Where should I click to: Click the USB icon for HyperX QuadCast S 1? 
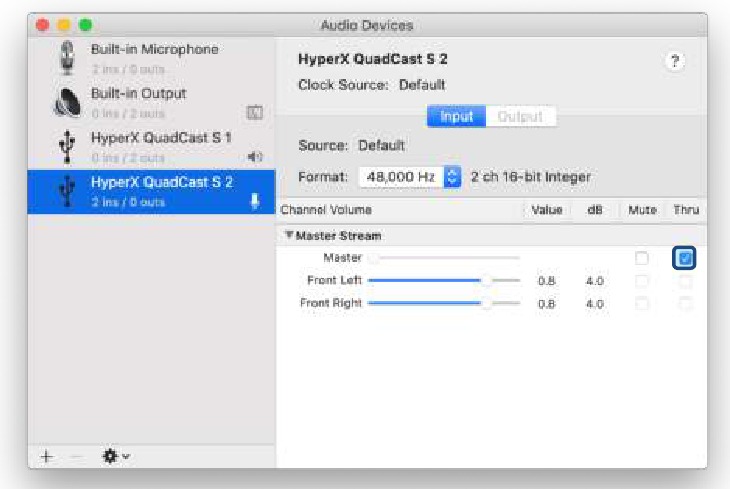[68, 147]
